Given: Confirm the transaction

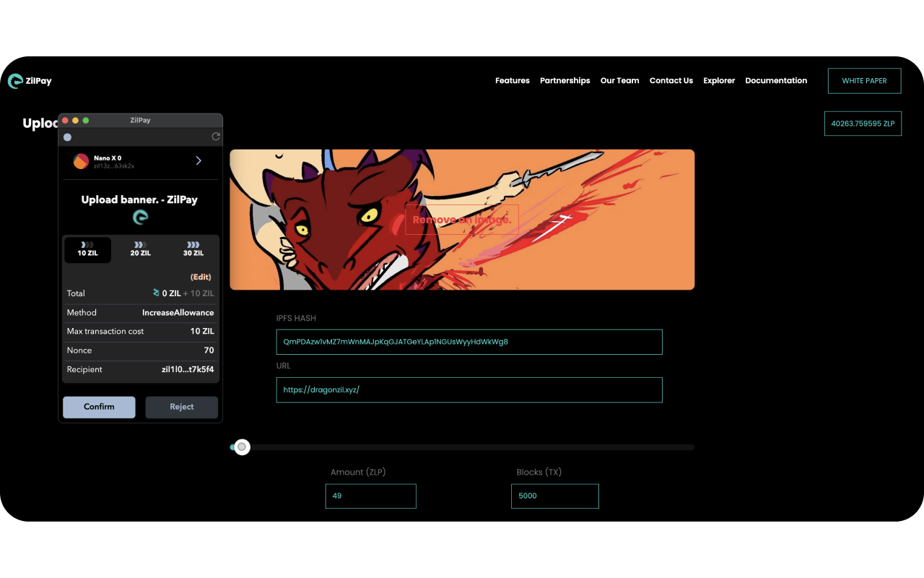Looking at the screenshot, I should point(99,407).
